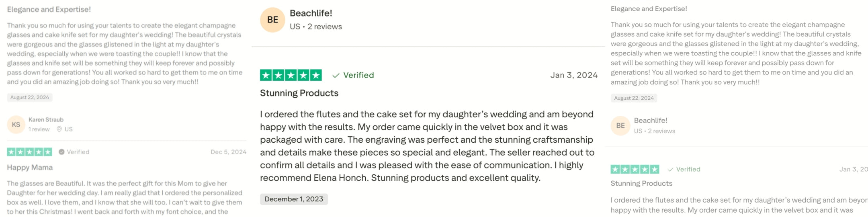Click the "Dec 5, 2024" review date
The width and height of the screenshot is (868, 217).
tap(228, 152)
